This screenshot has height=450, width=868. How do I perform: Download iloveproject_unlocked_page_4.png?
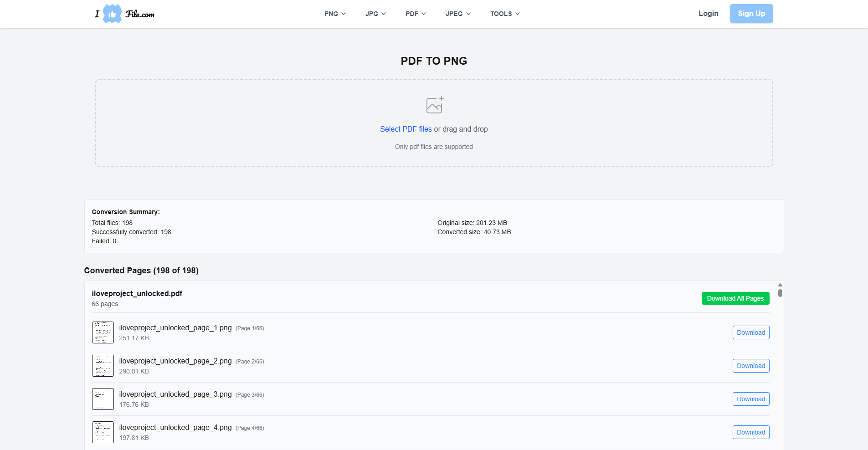(x=750, y=432)
